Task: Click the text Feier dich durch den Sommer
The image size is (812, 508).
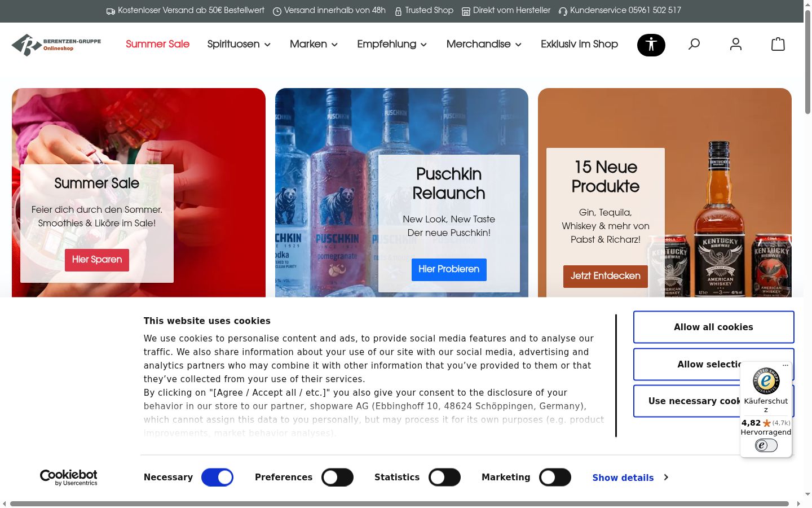Action: [97, 210]
